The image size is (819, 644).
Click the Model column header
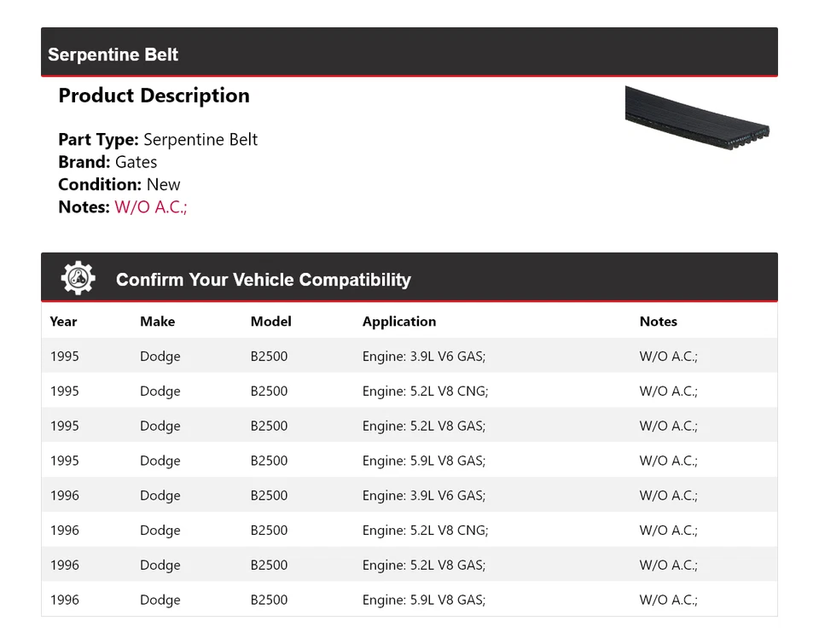click(x=270, y=322)
